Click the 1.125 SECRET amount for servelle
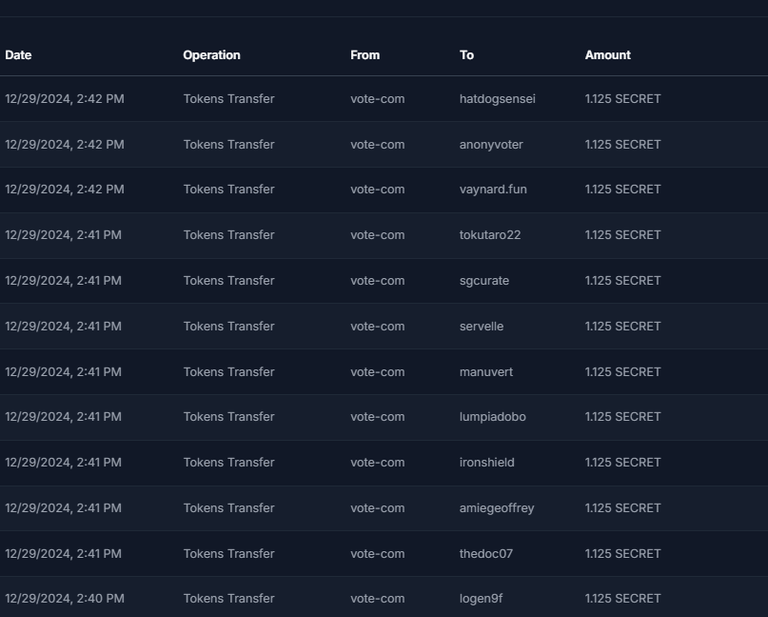The width and height of the screenshot is (768, 617). pyautogui.click(x=622, y=326)
